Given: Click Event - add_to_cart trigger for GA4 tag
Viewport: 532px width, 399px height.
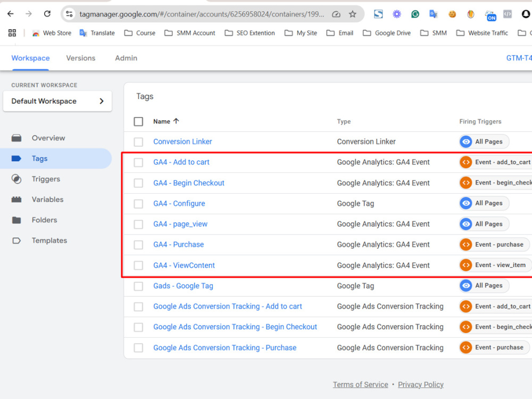Looking at the screenshot, I should click(x=495, y=162).
